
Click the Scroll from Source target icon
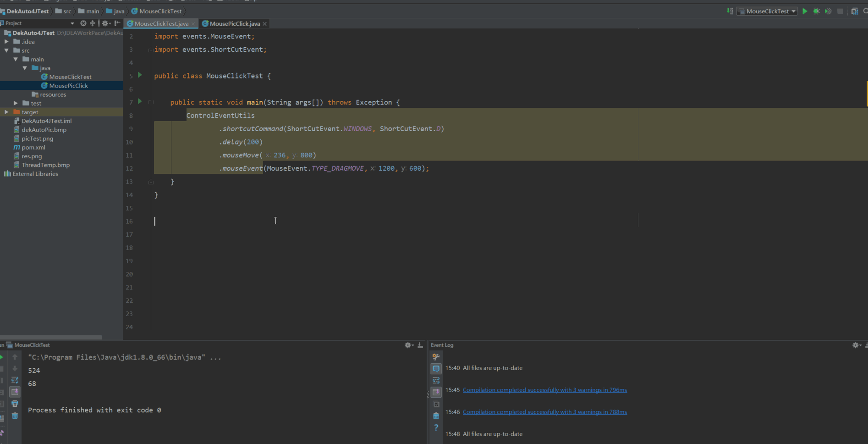(83, 23)
